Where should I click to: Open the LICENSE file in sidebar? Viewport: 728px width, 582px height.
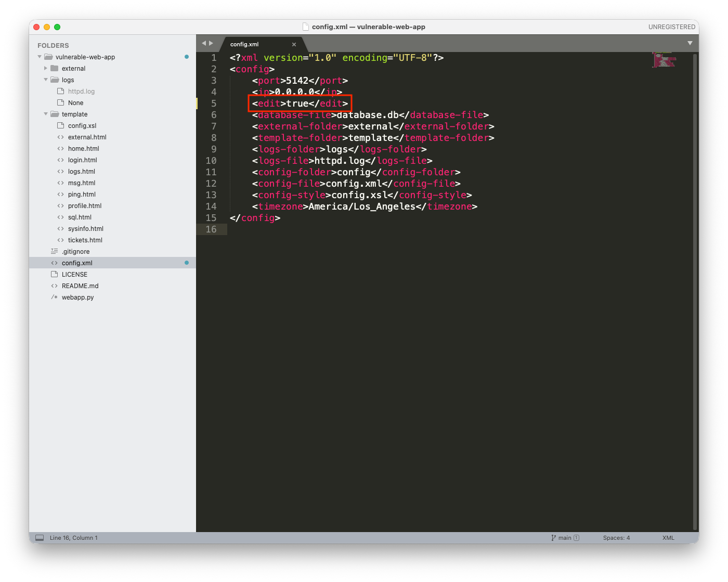pos(74,275)
